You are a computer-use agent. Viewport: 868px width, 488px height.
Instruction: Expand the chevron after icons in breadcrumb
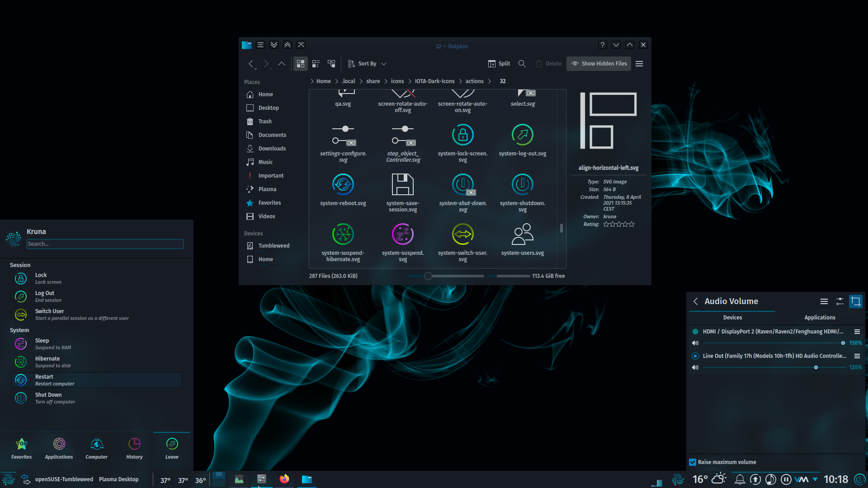click(410, 81)
